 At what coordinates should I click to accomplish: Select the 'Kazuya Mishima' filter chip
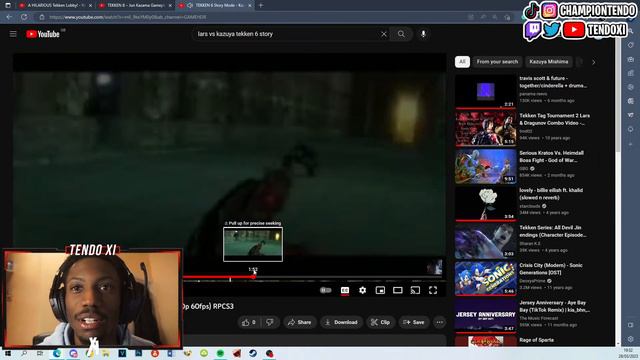(x=549, y=62)
